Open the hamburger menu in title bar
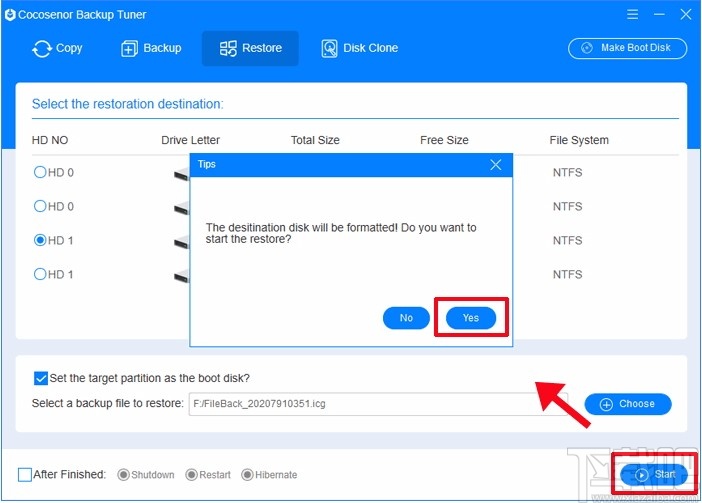 pos(632,14)
